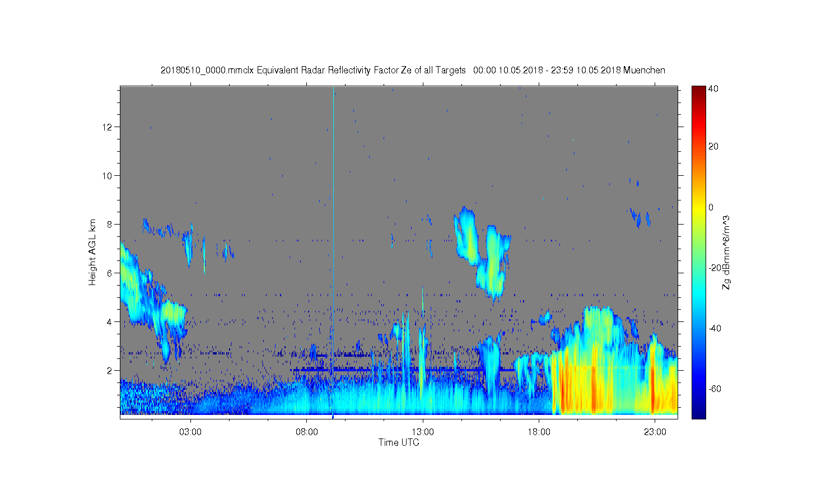Screen dimensions: 840x504
Task: Select the 13:00 time tick label
Action: pos(423,432)
